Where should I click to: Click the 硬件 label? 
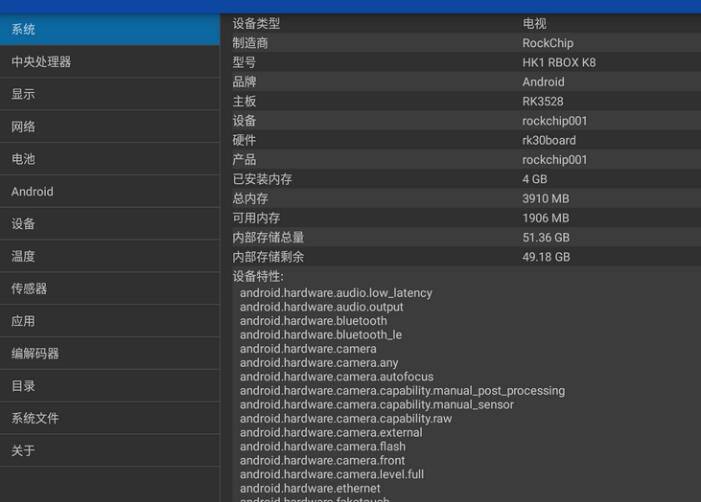[244, 140]
